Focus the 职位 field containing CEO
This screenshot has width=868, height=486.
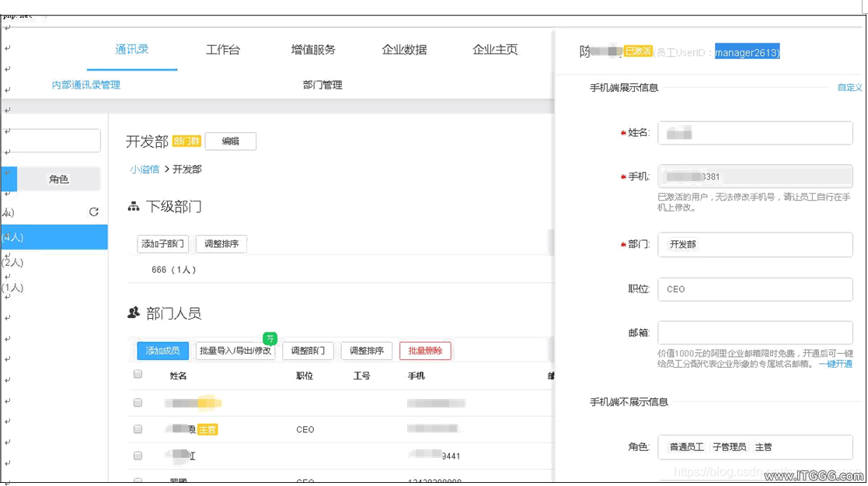tap(755, 289)
